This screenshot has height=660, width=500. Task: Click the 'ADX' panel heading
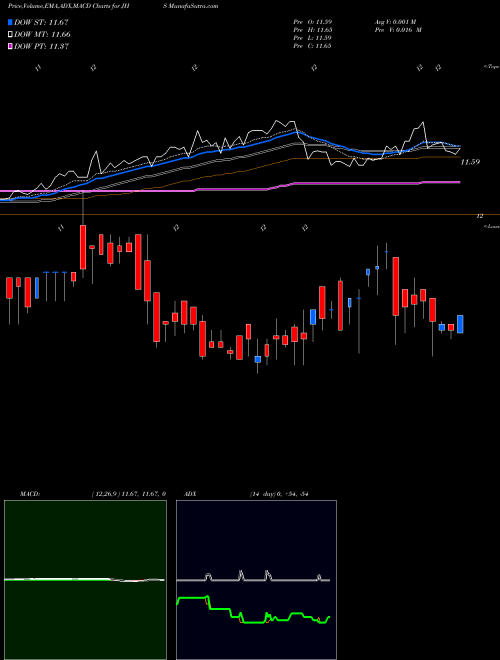(190, 494)
